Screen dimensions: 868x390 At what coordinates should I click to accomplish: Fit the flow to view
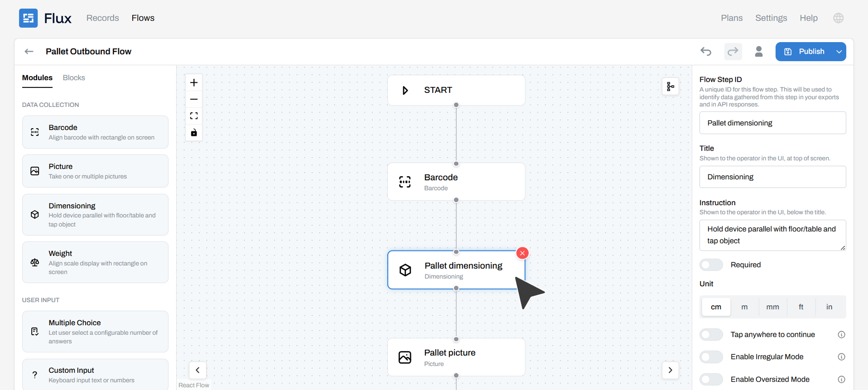(193, 116)
